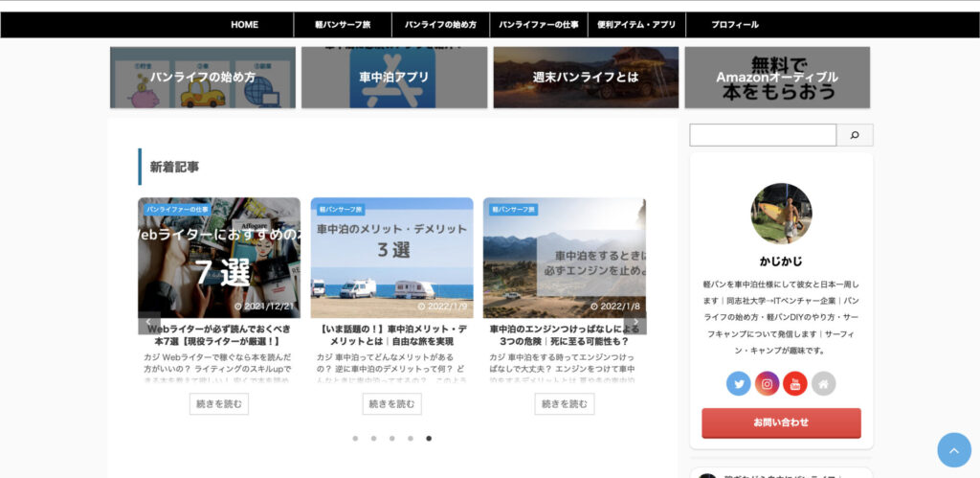The image size is (980, 478).
Task: Open the Instagram profile icon
Action: coord(767,383)
